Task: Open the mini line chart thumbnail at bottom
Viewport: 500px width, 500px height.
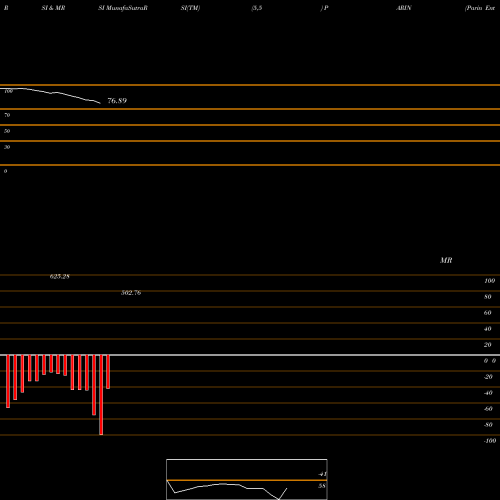Action: click(247, 479)
